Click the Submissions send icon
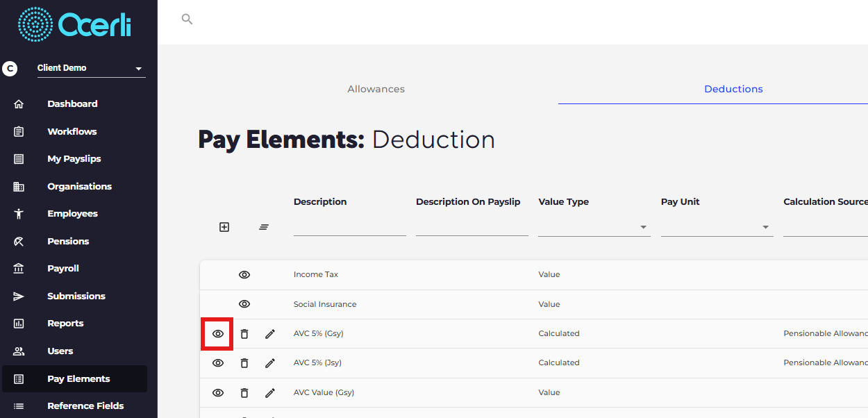The height and width of the screenshot is (418, 868). pos(19,296)
